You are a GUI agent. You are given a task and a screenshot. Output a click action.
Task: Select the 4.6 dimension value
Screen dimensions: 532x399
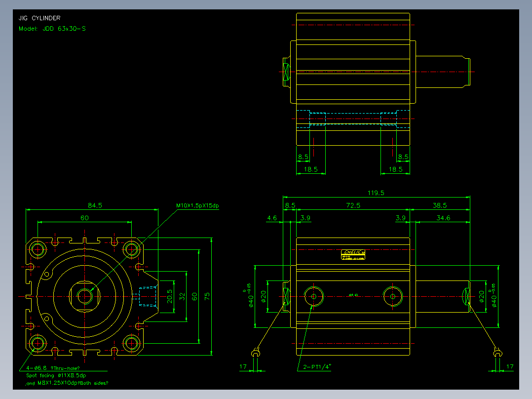point(272,218)
